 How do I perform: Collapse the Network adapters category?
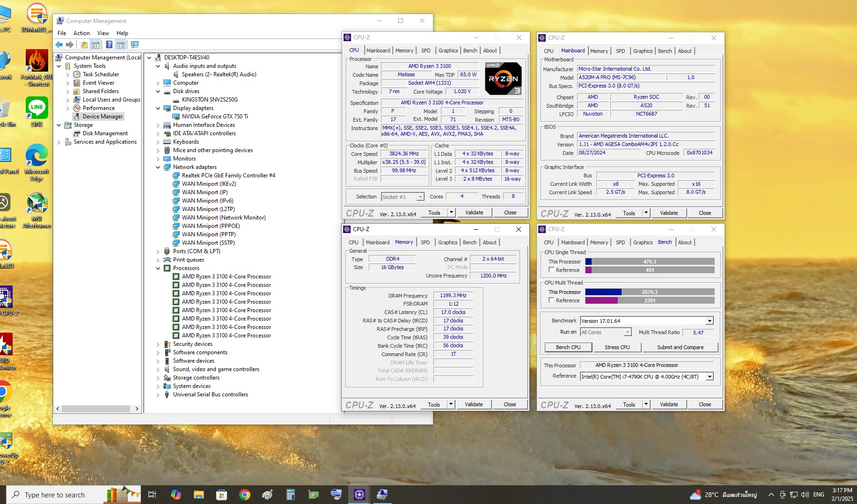(x=158, y=167)
